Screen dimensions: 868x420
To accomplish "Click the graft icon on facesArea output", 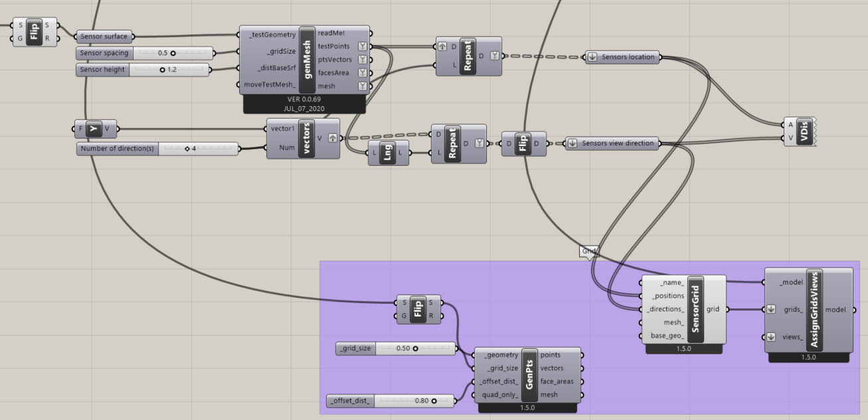I will pos(362,73).
